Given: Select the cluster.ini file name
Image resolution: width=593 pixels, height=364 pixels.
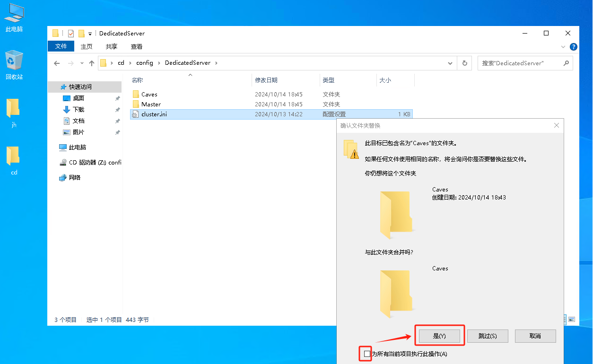Looking at the screenshot, I should (x=154, y=114).
